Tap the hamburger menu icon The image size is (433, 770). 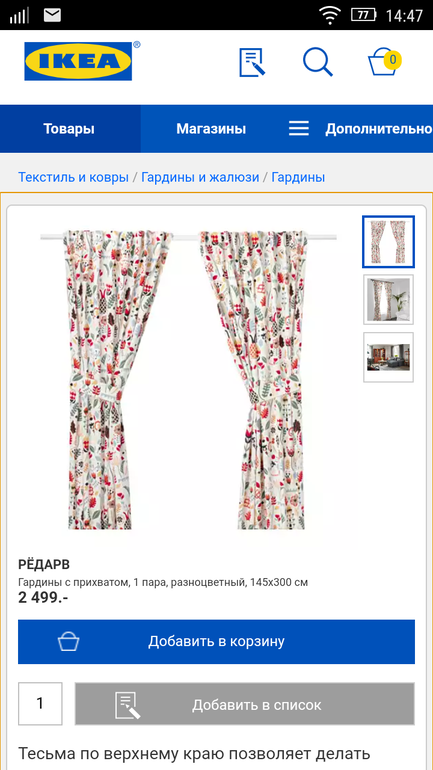click(x=298, y=129)
